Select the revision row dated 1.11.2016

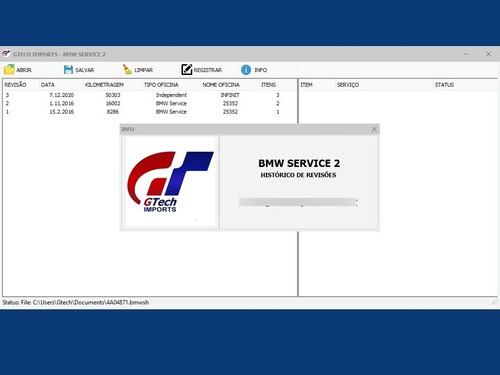(149, 103)
